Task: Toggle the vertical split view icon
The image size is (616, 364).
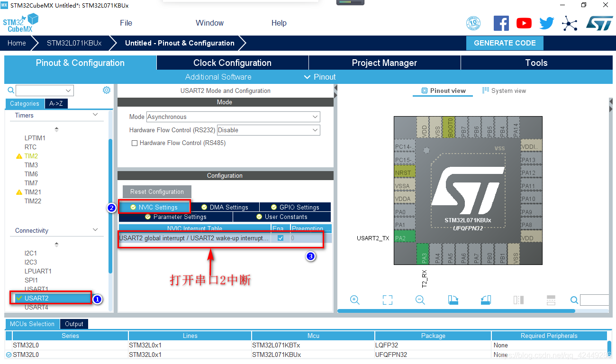Action: click(x=518, y=300)
